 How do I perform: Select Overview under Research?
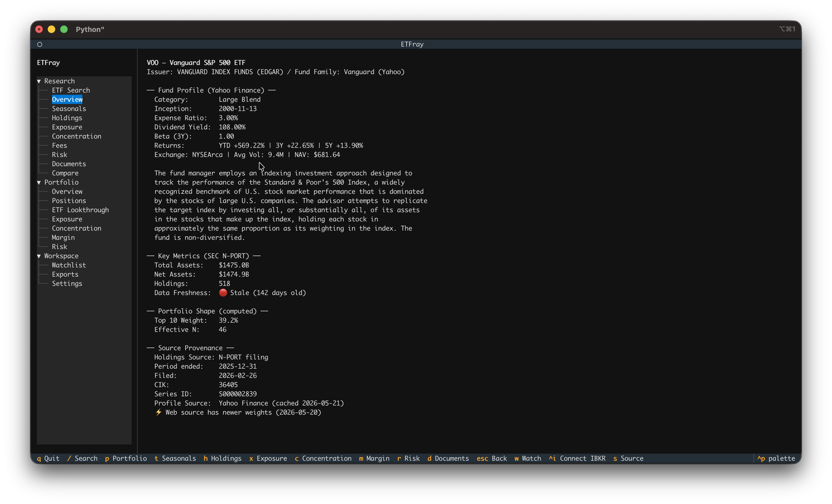(x=67, y=99)
